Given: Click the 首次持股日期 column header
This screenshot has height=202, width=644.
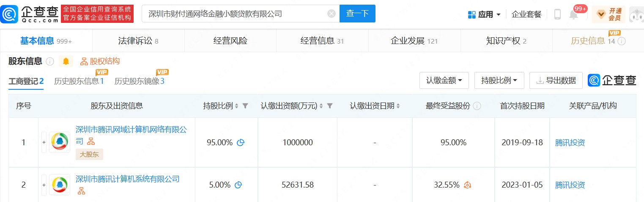Looking at the screenshot, I should [x=522, y=106].
